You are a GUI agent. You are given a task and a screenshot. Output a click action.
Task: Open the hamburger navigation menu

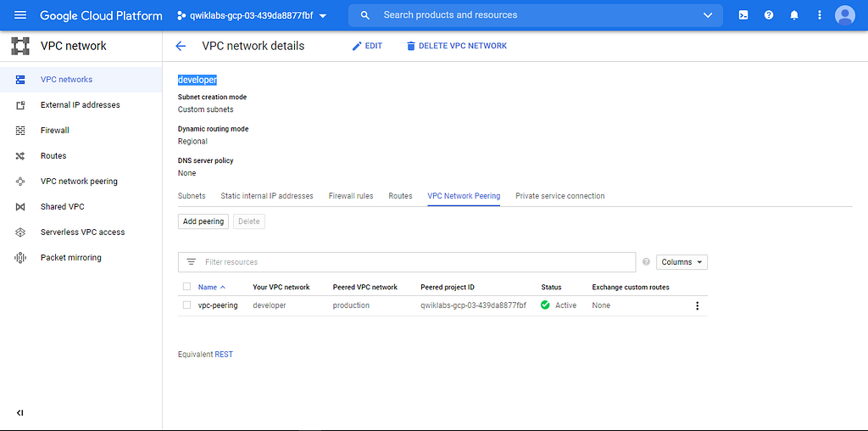pyautogui.click(x=20, y=15)
